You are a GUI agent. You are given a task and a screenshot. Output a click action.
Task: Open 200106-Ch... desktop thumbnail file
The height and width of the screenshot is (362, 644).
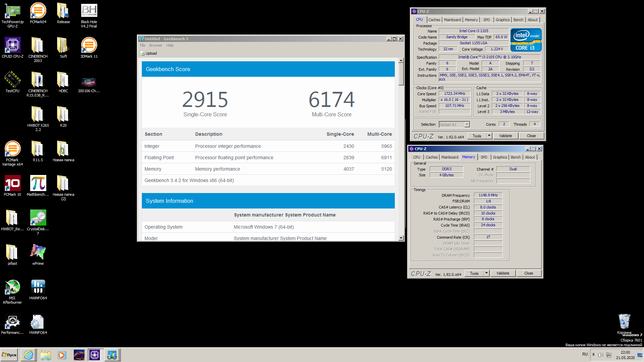pos(89,84)
